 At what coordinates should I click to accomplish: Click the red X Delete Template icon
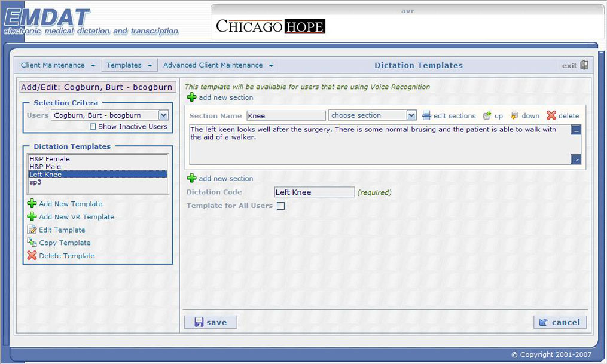pyautogui.click(x=32, y=256)
